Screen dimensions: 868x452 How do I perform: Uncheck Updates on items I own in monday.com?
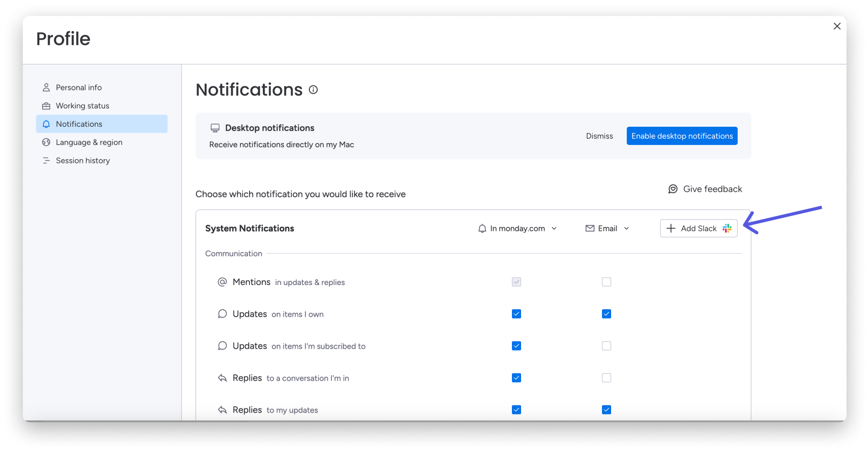point(517,314)
